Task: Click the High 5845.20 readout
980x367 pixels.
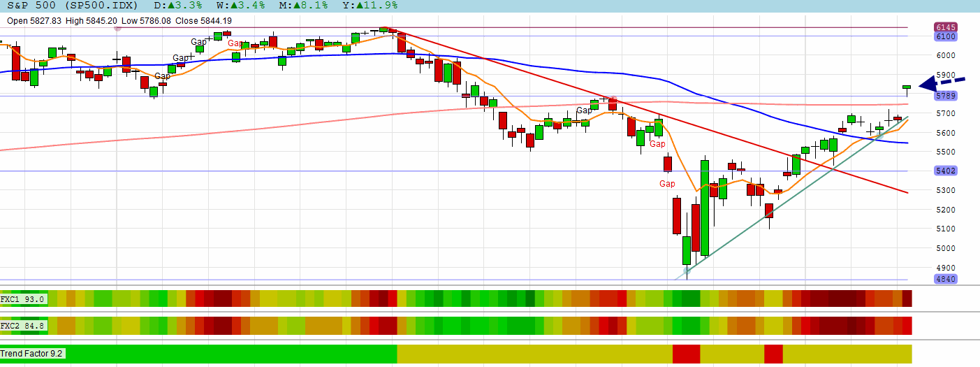Action: click(91, 21)
